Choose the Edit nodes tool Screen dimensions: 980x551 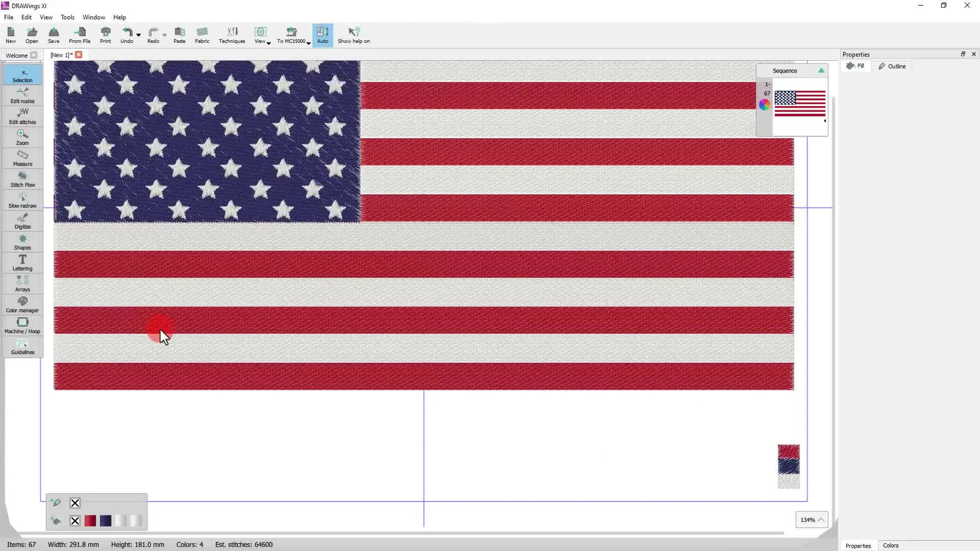pos(23,95)
